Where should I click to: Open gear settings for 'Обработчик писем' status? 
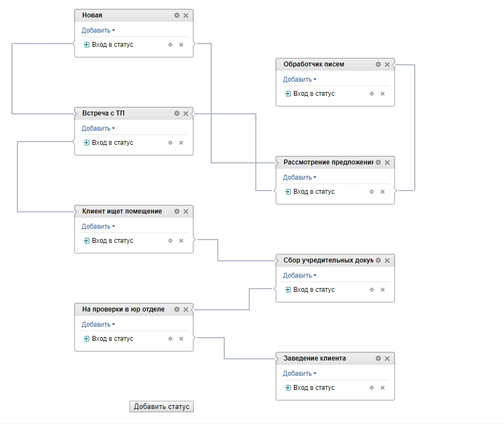point(378,64)
